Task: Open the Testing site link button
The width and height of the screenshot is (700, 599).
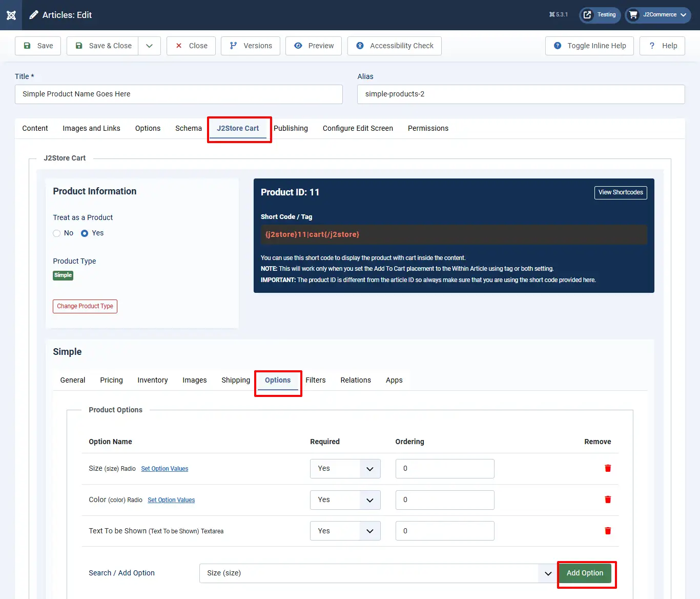Action: click(600, 15)
